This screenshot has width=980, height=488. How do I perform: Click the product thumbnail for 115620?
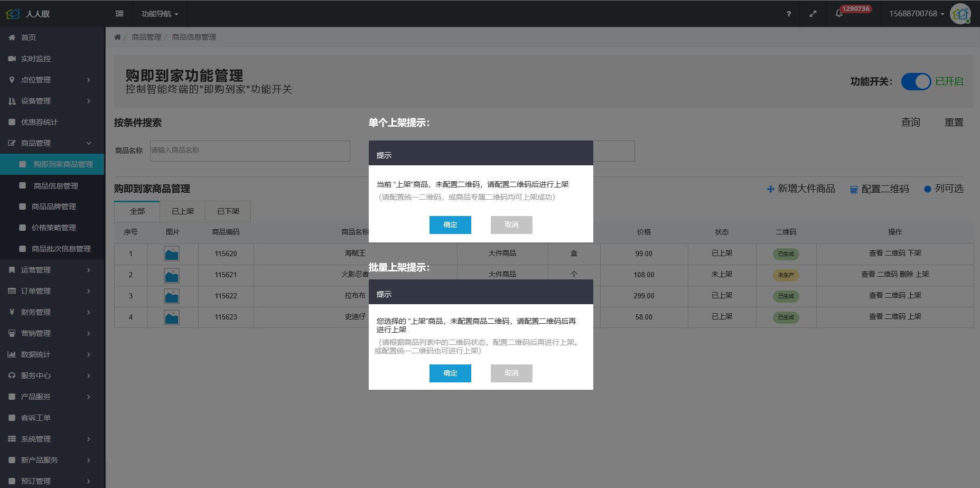click(x=172, y=254)
